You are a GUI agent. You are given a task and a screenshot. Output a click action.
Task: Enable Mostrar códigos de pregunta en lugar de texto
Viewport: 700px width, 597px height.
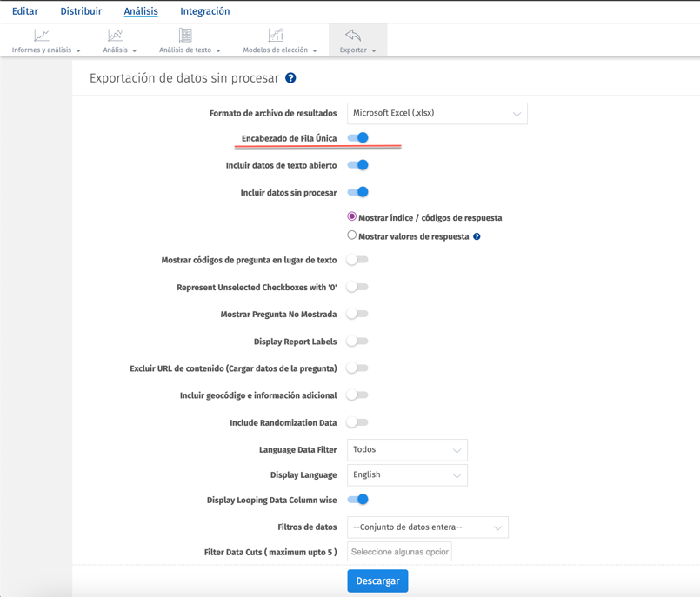[357, 259]
